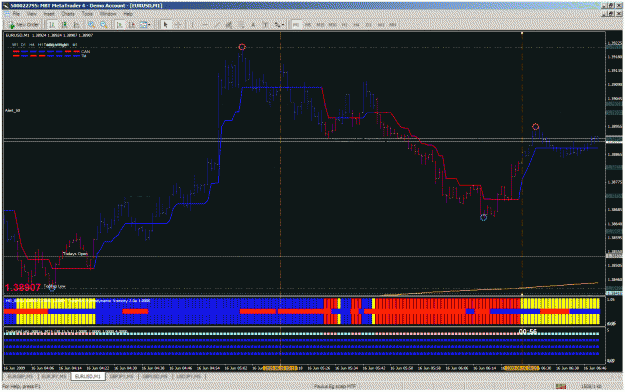625x392 pixels.
Task: Open the View menu
Action: pyautogui.click(x=31, y=14)
